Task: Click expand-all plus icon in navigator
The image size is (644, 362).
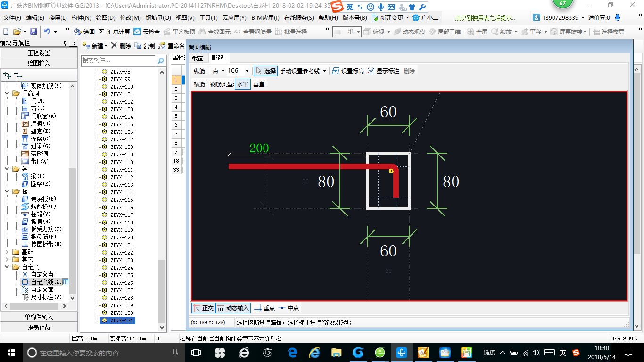Action: point(7,74)
